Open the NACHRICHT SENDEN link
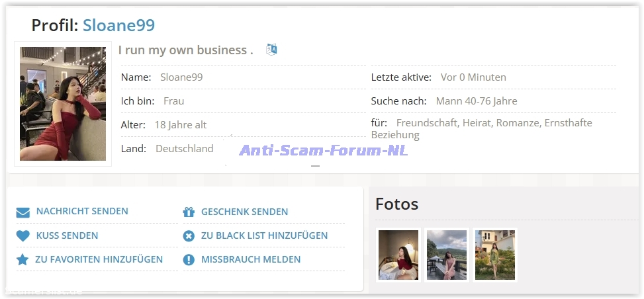Screen dimensions: 644x299 click(82, 212)
